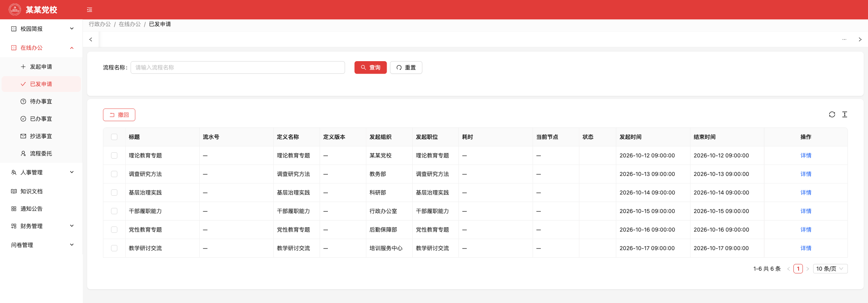This screenshot has height=303, width=868.
Task: Click the 流程名称 input field
Action: [238, 67]
